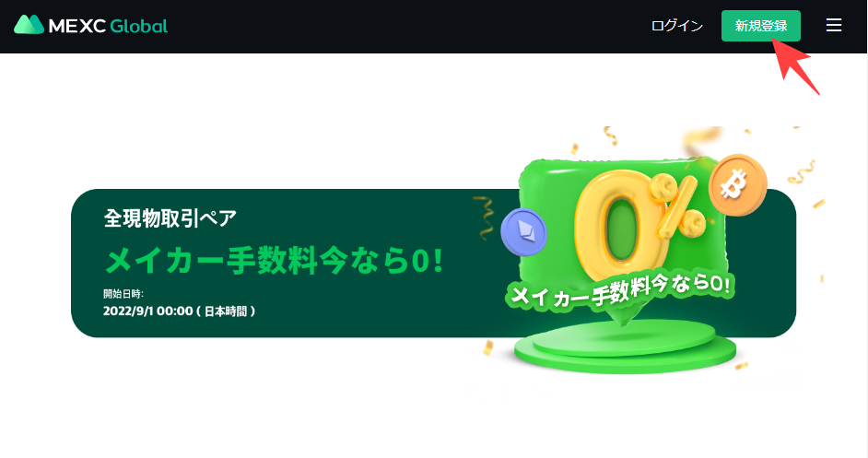Image resolution: width=868 pixels, height=458 pixels.
Task: Click the percent sign on the balloon
Action: [x=678, y=207]
